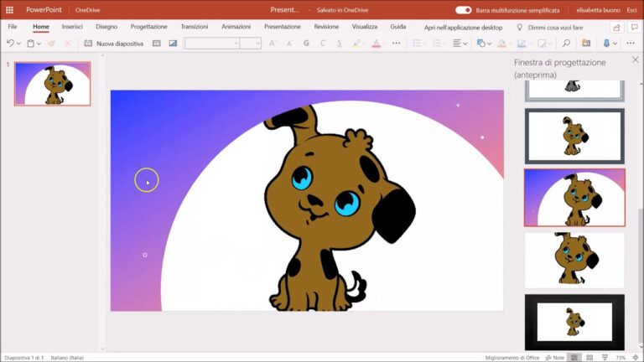The image size is (644, 362).
Task: Choose the dark framed dog design idea
Action: point(574,137)
